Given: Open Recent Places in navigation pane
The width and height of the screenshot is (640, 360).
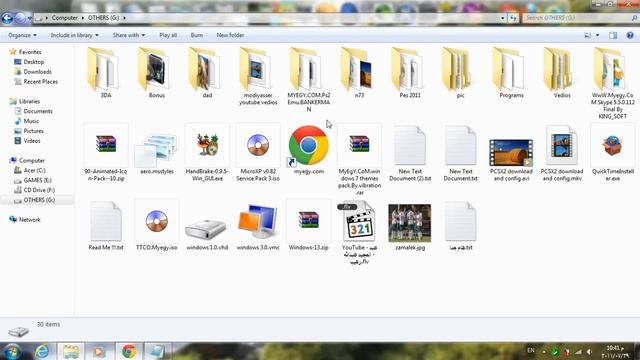Looking at the screenshot, I should (36, 81).
